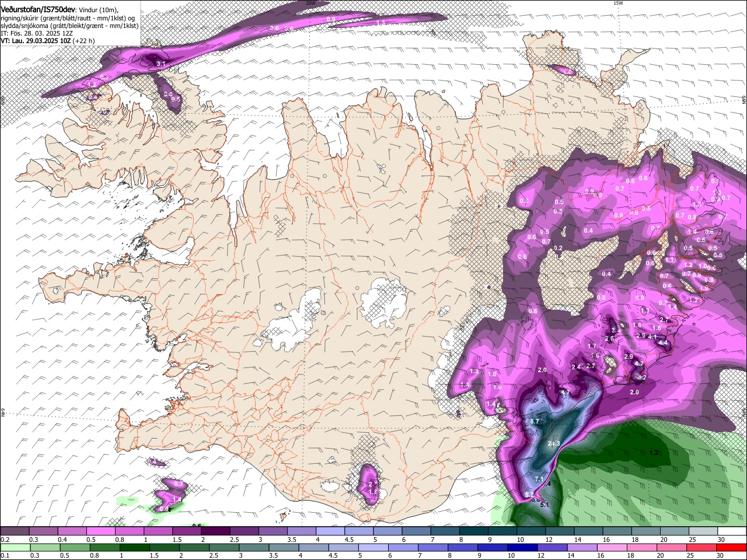Select the 'IT: Fös. 28. 03. 2025 12Z' line
Image resolution: width=747 pixels, height=560 pixels.
36,33
